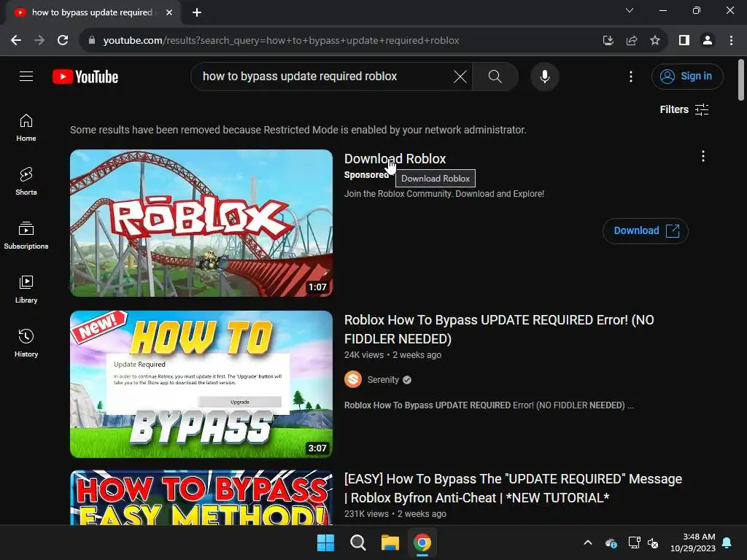Share this page via the share icon
The width and height of the screenshot is (747, 560).
coord(632,41)
